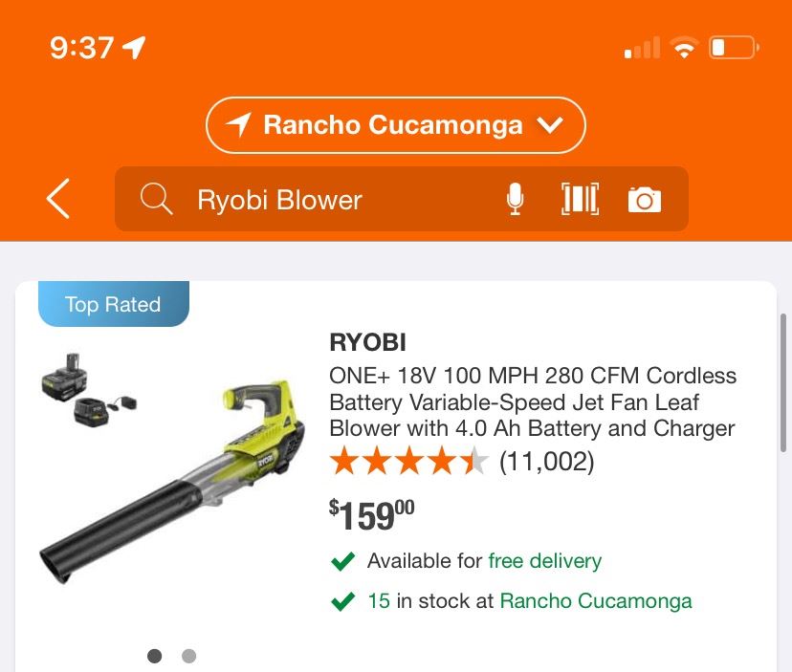
Task: Select the first image carousel dot
Action: 155,656
